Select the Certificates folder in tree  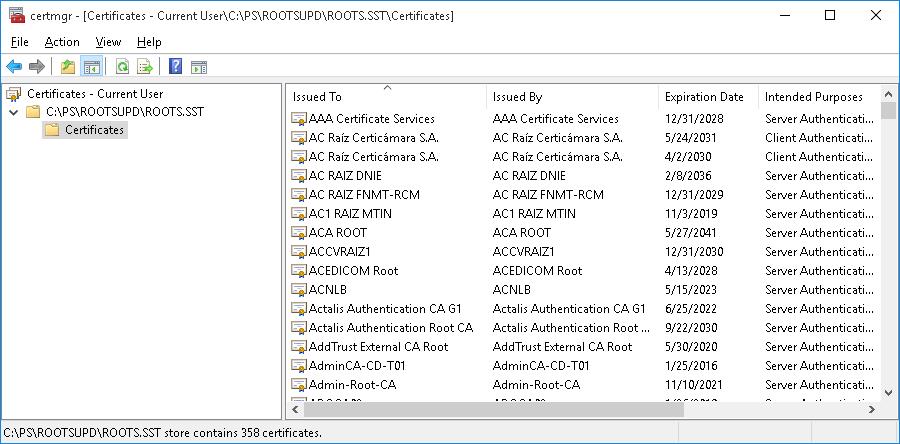click(x=94, y=130)
